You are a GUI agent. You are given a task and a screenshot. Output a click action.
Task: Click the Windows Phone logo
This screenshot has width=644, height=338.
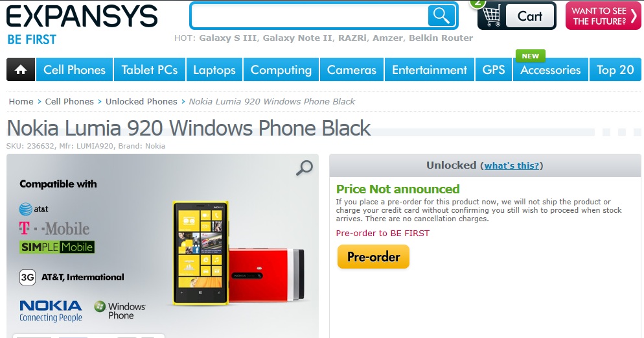(119, 311)
